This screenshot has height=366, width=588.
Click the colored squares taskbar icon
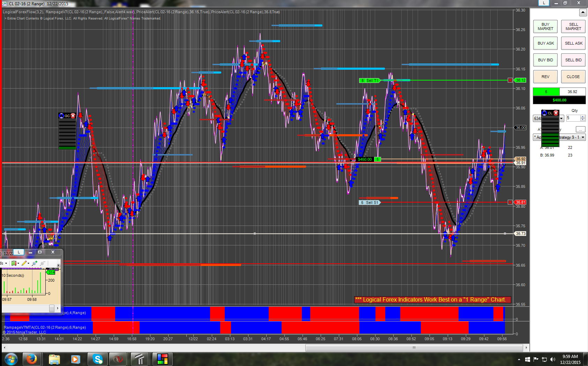point(162,359)
